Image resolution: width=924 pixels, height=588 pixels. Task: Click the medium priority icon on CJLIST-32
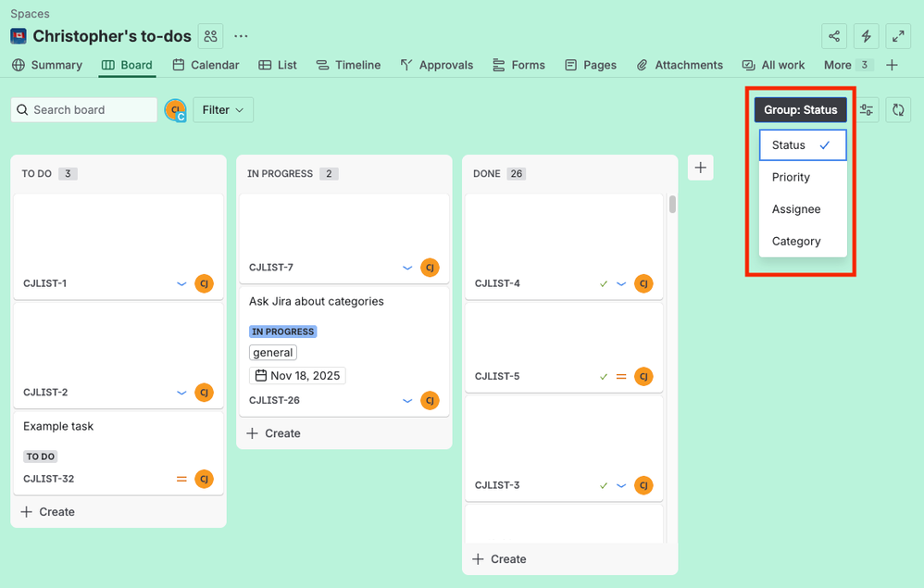[x=181, y=479]
